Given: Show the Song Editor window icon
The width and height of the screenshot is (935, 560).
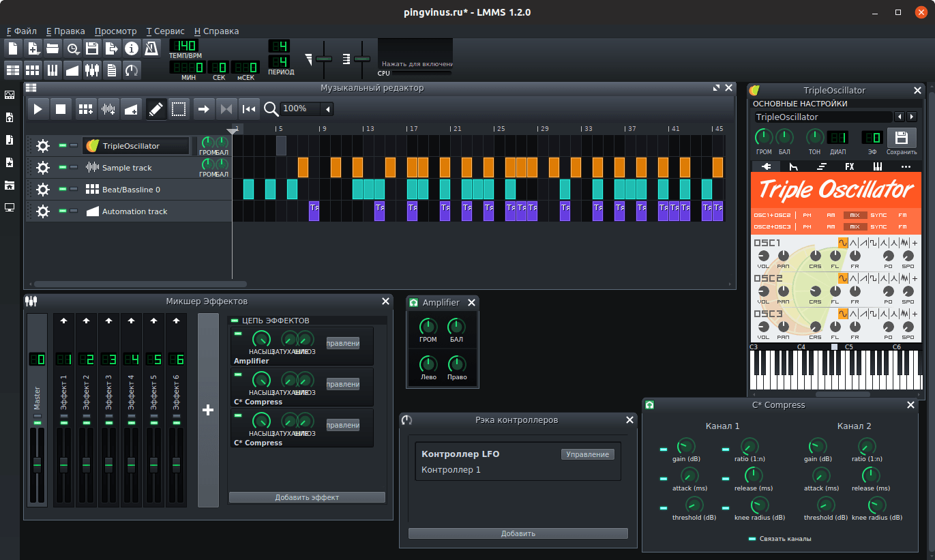Looking at the screenshot, I should point(14,70).
